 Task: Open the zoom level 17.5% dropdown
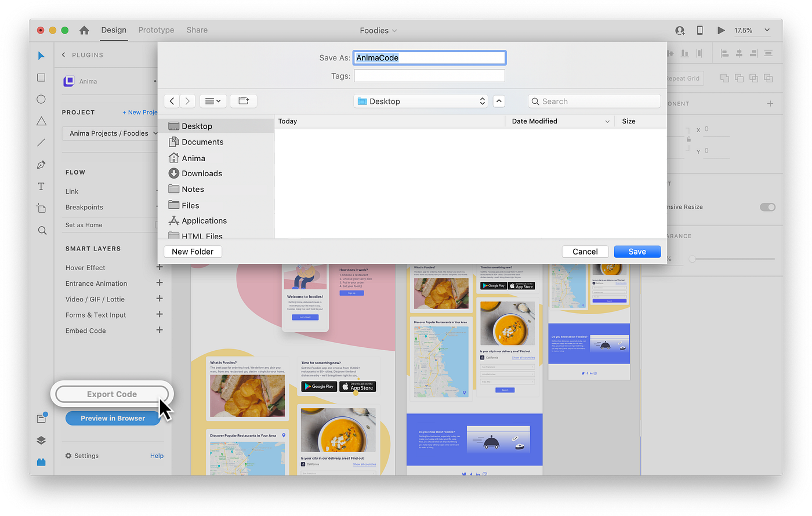point(767,30)
